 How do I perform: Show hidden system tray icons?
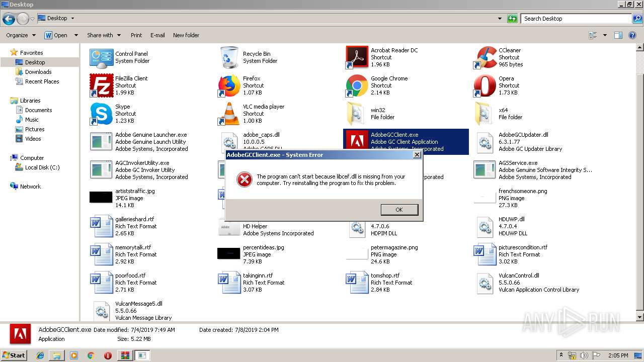[561, 355]
